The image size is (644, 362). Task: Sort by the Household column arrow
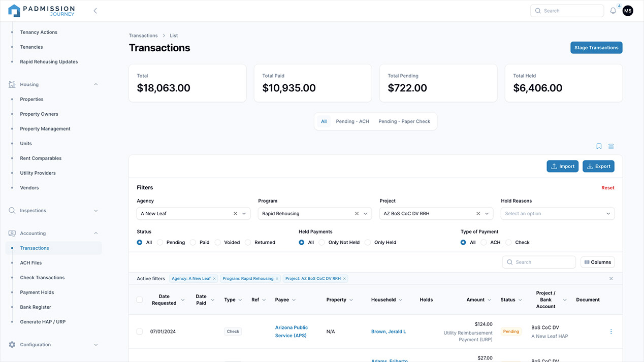(400, 300)
